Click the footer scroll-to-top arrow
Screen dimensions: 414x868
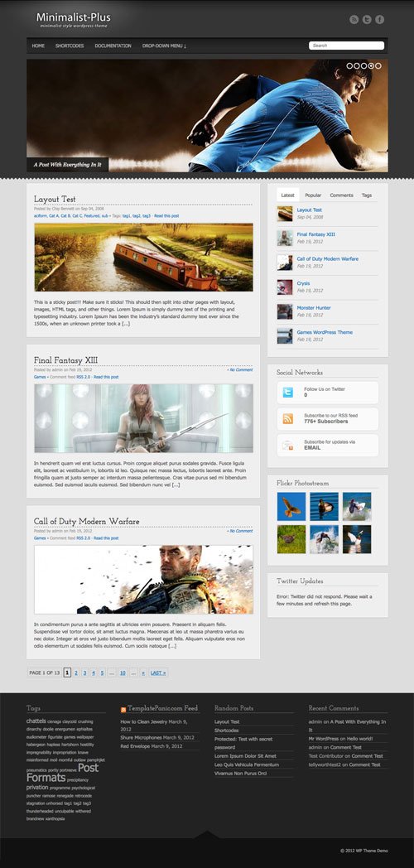point(207,835)
